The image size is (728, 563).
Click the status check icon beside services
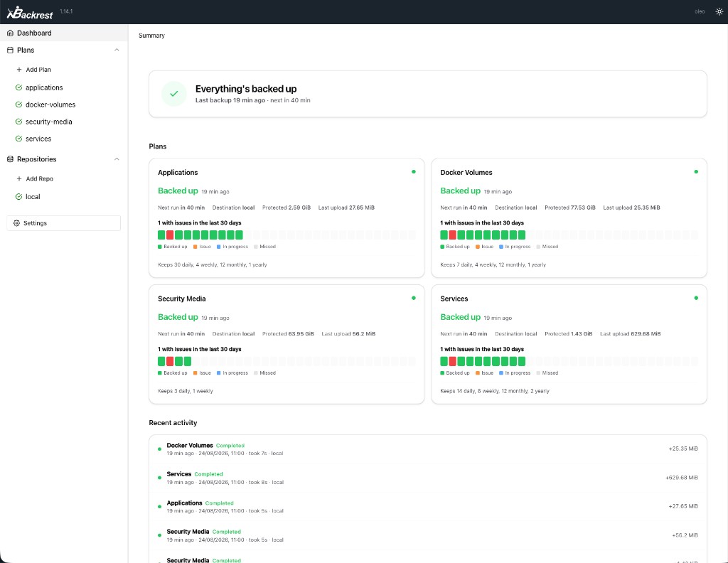18,139
